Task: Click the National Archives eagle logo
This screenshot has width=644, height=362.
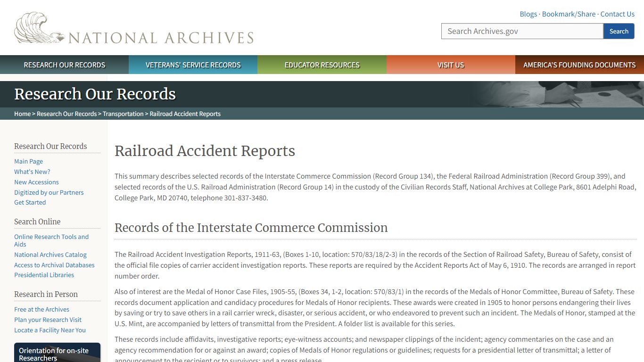Action: (x=134, y=29)
